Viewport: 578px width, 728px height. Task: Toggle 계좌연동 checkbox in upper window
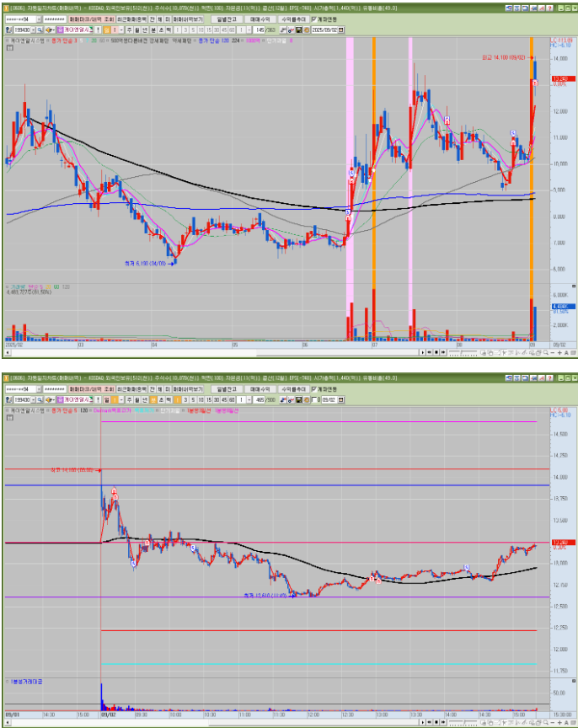[x=314, y=19]
